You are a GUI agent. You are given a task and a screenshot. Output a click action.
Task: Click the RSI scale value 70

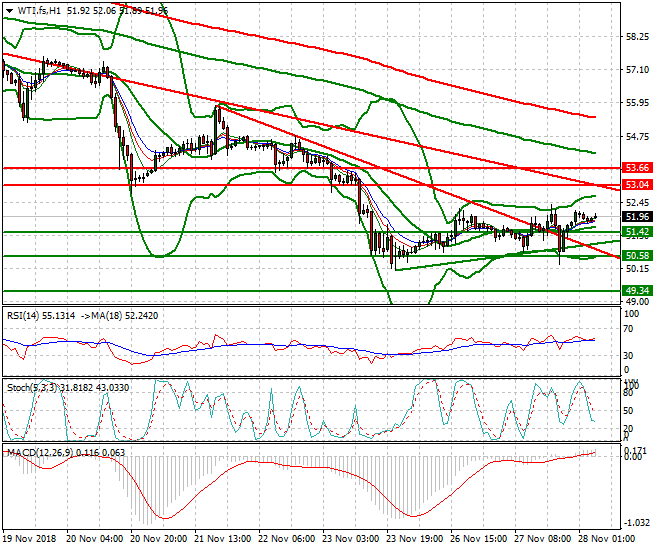pos(628,329)
